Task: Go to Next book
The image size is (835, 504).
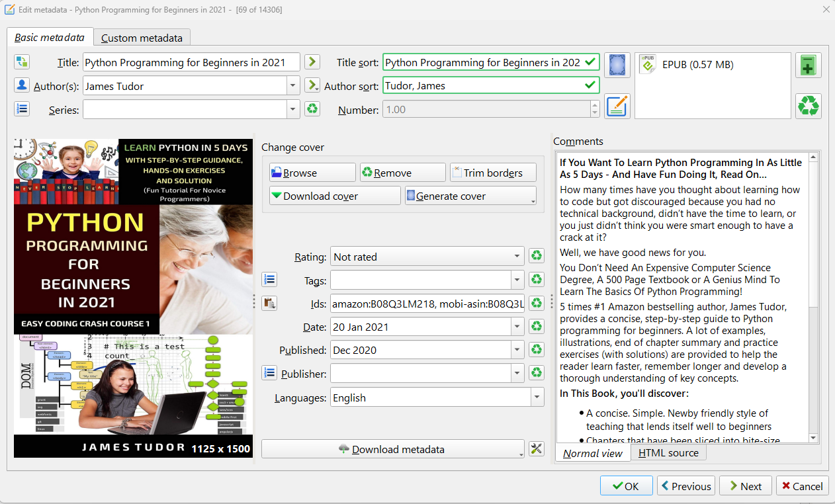Action: click(x=745, y=486)
